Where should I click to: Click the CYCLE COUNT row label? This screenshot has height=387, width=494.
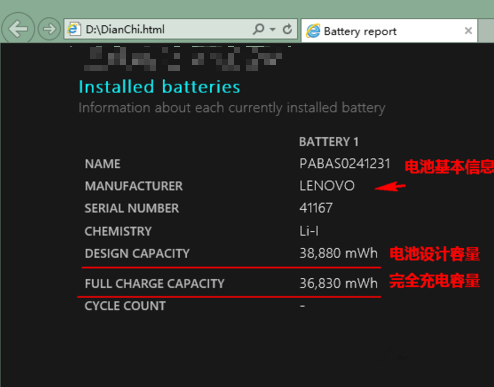click(125, 306)
